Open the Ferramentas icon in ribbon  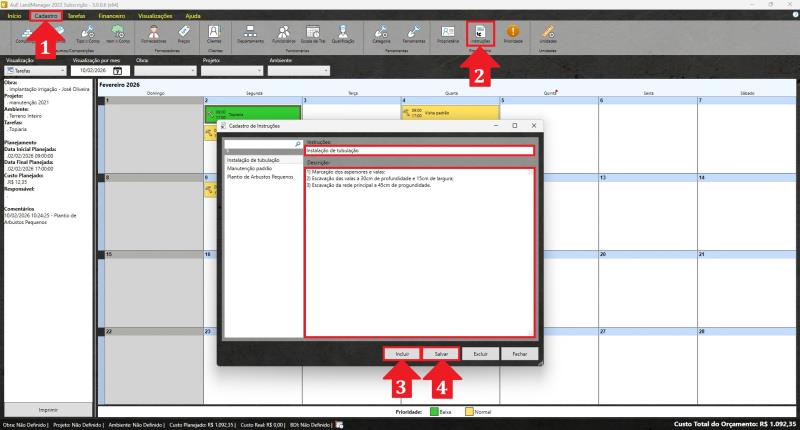[415, 35]
